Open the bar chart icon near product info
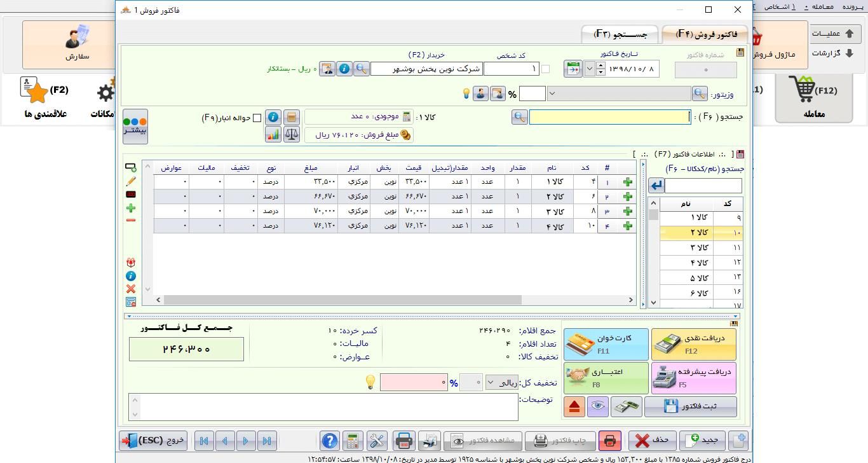Image resolution: width=868 pixels, height=463 pixels. point(273,135)
